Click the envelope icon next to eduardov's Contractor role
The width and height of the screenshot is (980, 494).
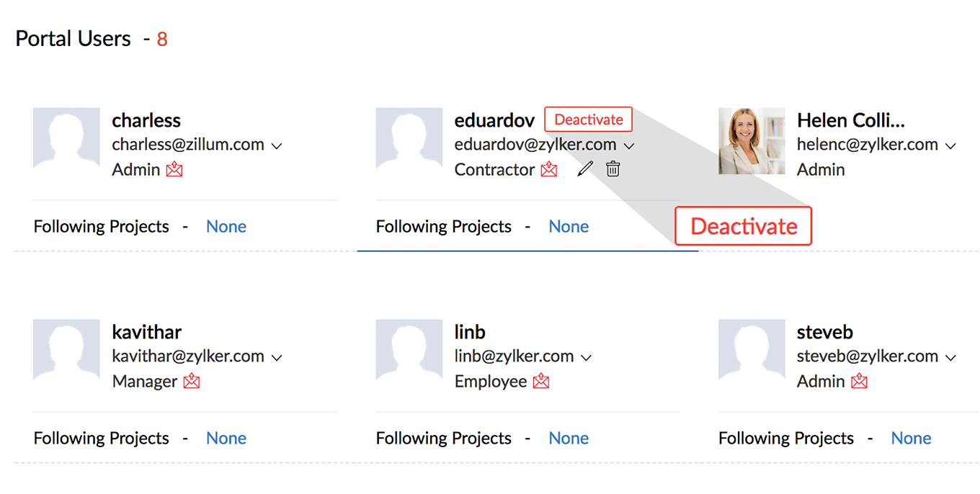pyautogui.click(x=549, y=170)
